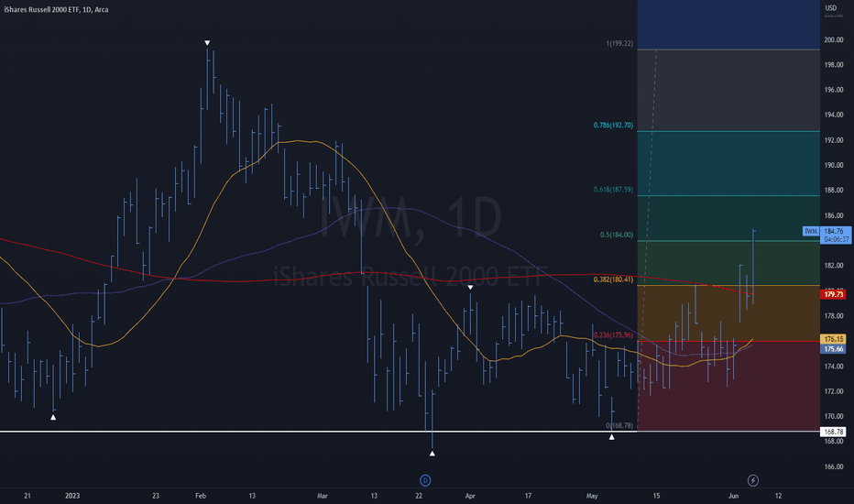Click the 'May' date on time axis
This screenshot has height=504, width=854.
pyautogui.click(x=592, y=496)
